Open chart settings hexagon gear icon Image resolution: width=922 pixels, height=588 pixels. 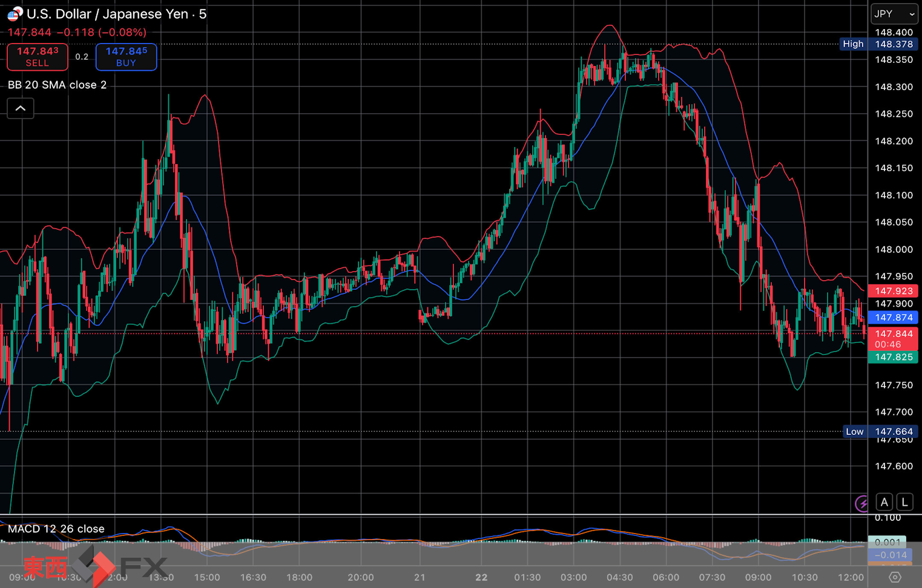click(895, 577)
